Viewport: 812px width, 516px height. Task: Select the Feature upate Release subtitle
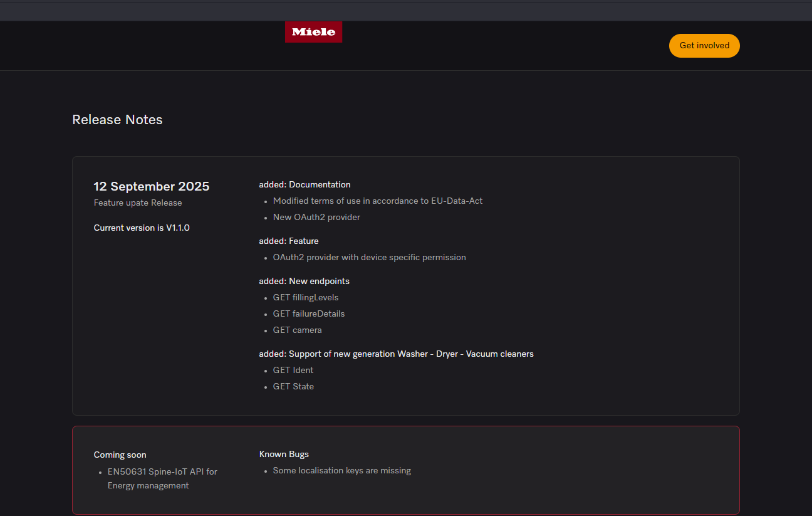(138, 203)
